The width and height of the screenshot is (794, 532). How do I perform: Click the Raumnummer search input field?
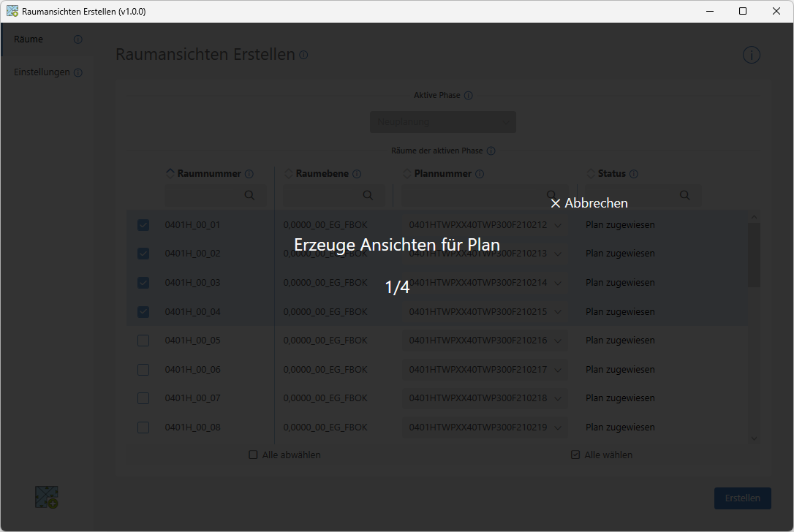tap(205, 195)
